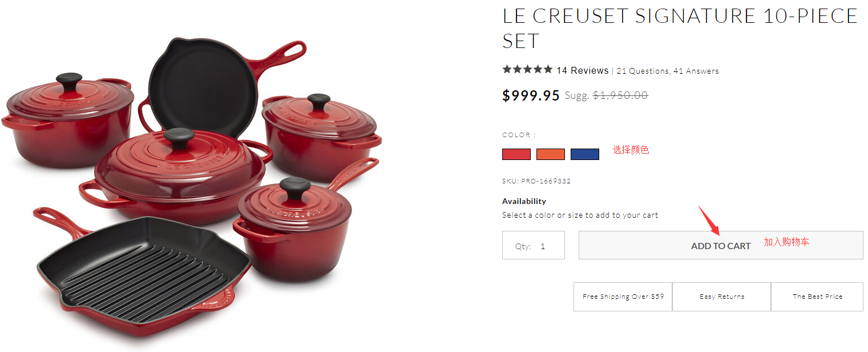This screenshot has height=352, width=868.
Task: Click the SKU PRO-1669332 text
Action: 536,181
